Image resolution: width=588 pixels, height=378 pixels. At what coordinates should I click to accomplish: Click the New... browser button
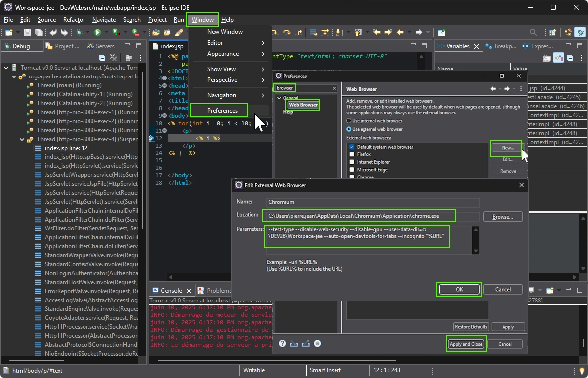coord(508,148)
